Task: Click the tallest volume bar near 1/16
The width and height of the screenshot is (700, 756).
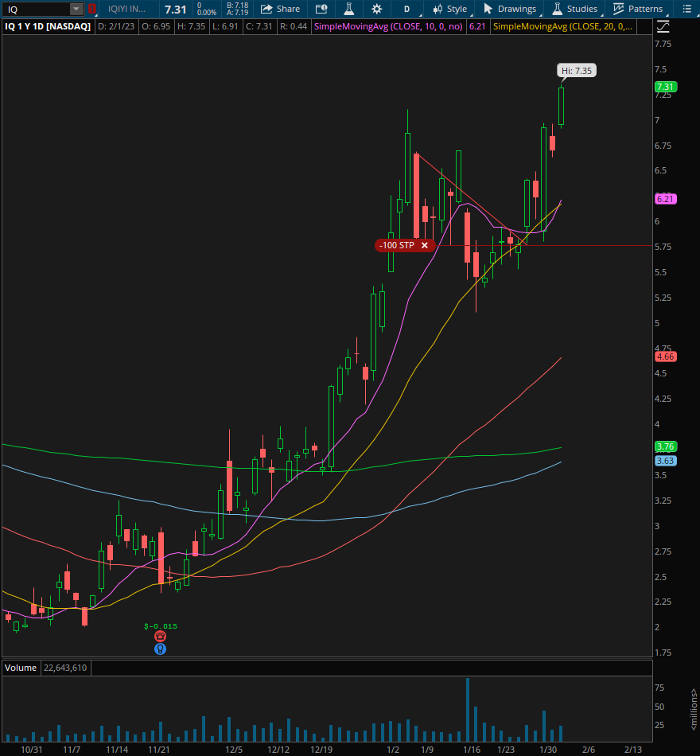Action: pyautogui.click(x=468, y=710)
